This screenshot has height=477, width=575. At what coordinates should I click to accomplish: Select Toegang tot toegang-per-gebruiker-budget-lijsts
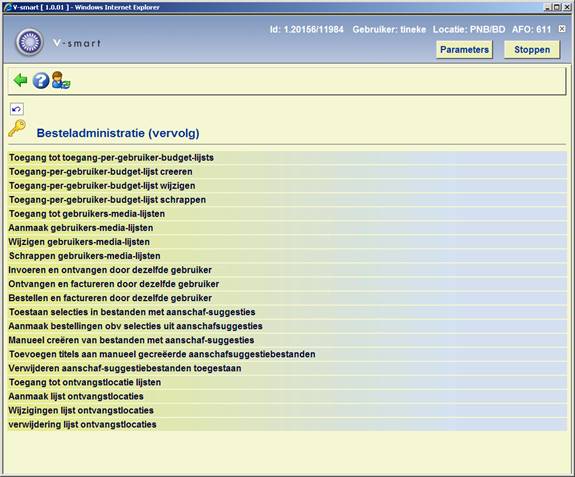tap(287, 158)
